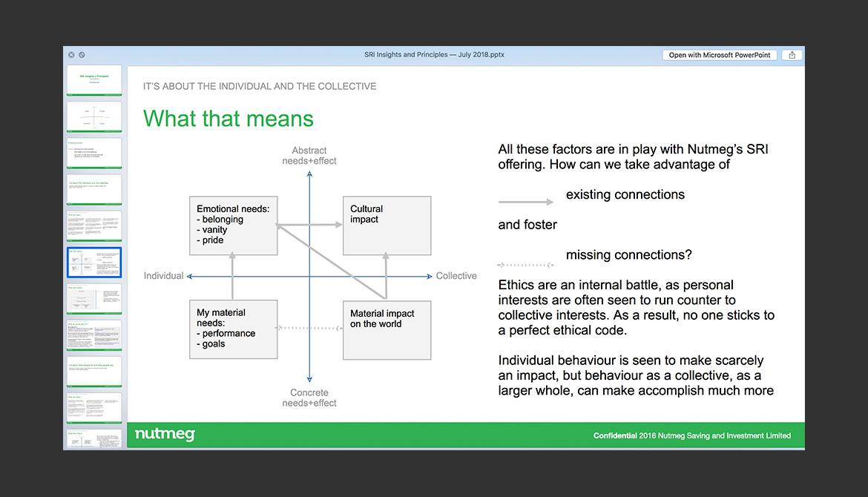
Task: Click the nutmeg logo in the green footer
Action: (x=165, y=435)
